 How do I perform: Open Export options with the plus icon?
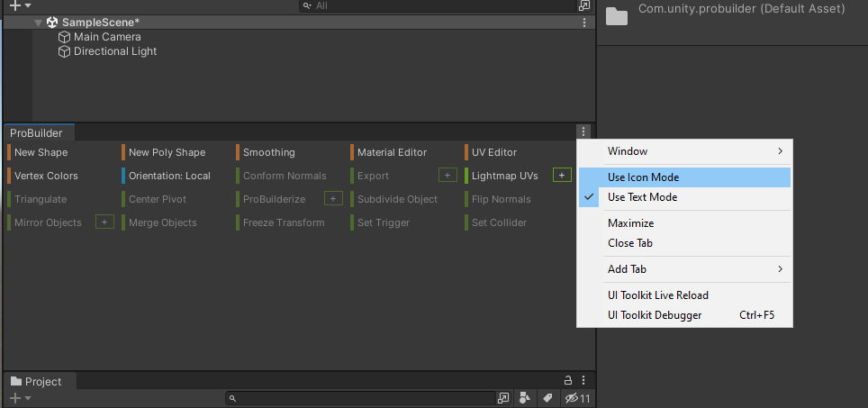448,176
